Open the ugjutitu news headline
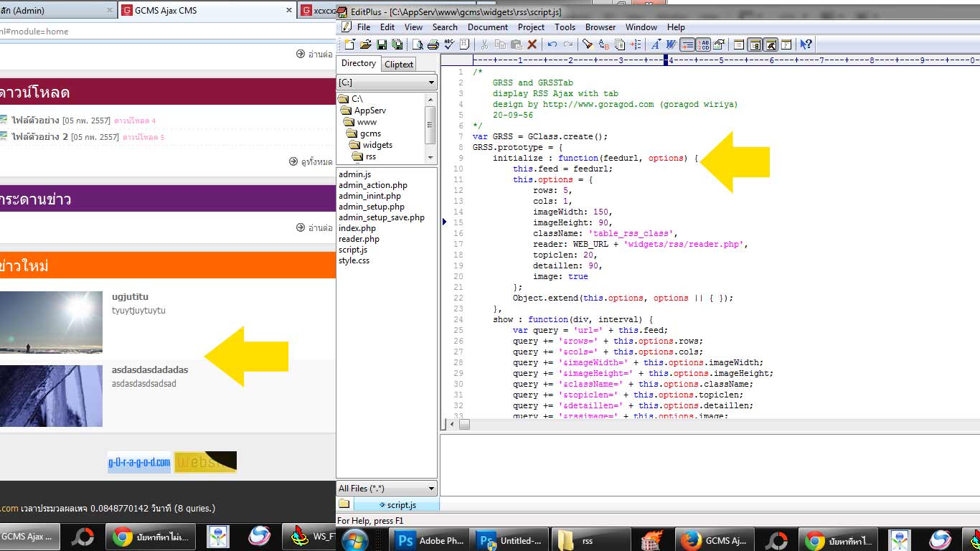980x551 pixels. tap(130, 296)
